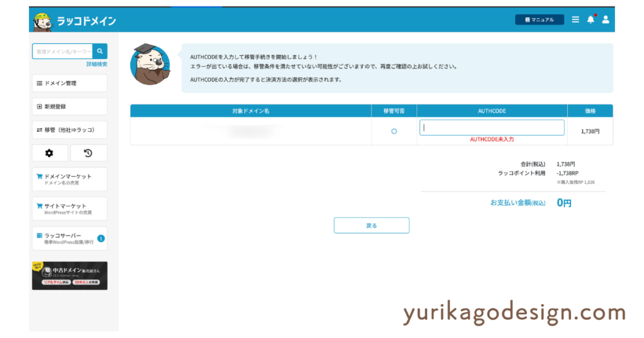Click the AUTHCODE column header
This screenshot has height=338, width=644.
click(492, 111)
